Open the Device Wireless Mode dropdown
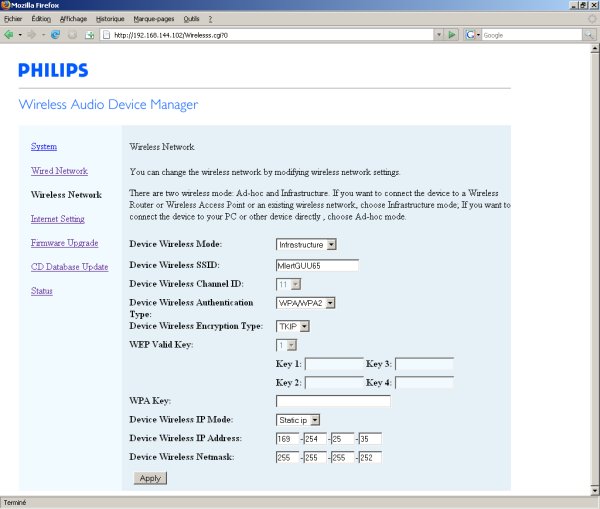Screen dimensions: 600x509 coord(306,244)
